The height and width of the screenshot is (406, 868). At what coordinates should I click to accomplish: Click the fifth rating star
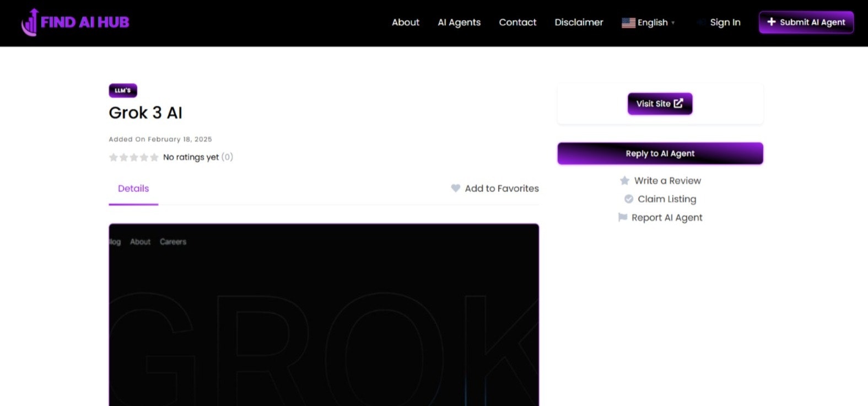click(154, 157)
